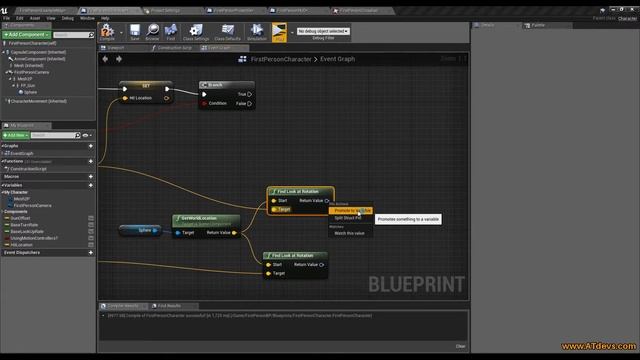Collapse the Graphs section
Viewport: 640px width, 360px height.
click(2, 146)
